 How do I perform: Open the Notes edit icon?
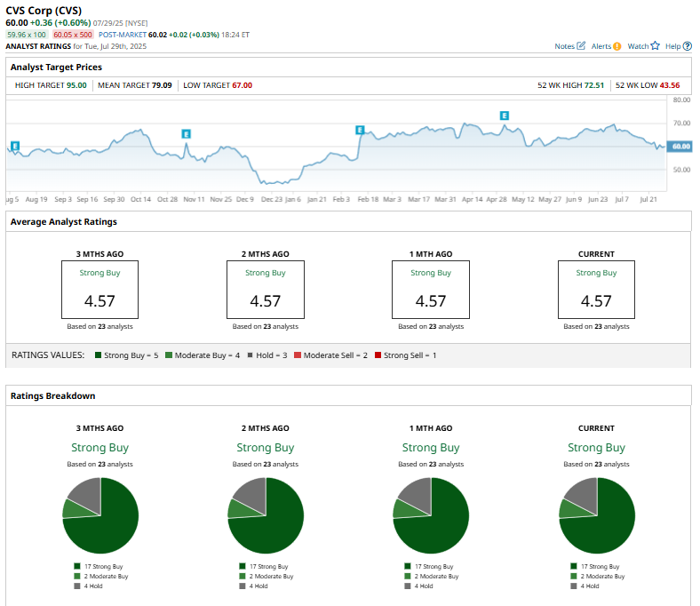coord(581,46)
